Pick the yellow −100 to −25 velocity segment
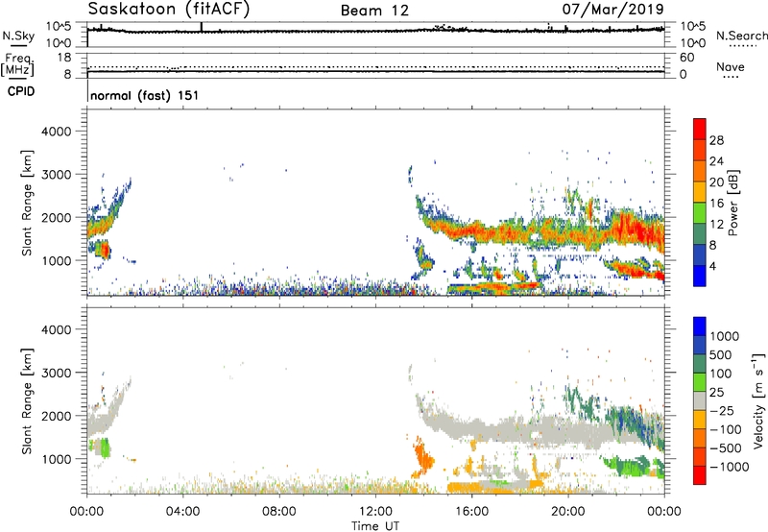 (x=700, y=420)
